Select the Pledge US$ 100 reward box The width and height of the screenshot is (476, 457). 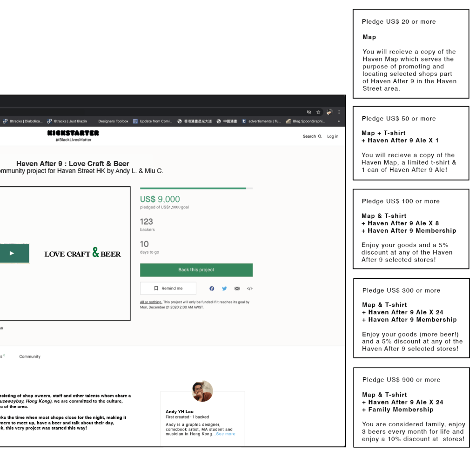coord(411,228)
